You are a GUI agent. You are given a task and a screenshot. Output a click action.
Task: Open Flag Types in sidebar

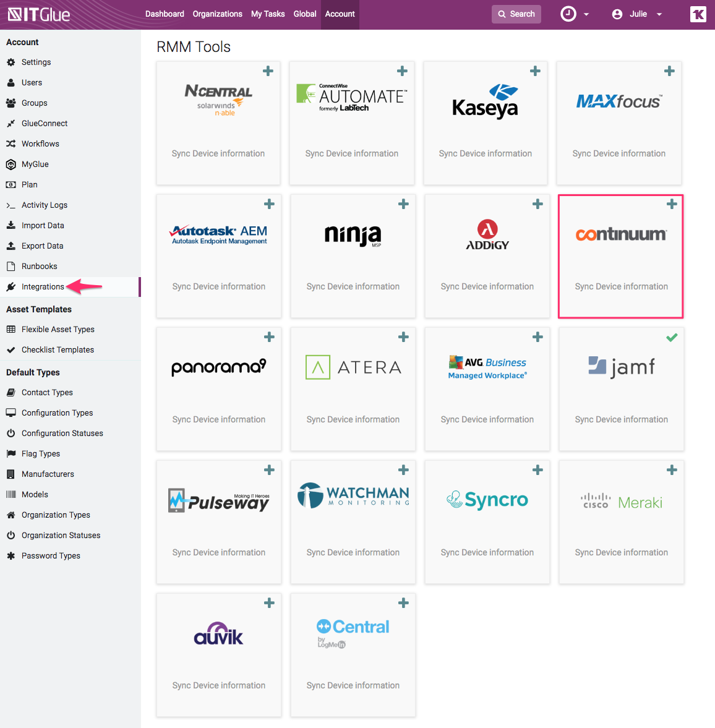[x=70, y=454]
